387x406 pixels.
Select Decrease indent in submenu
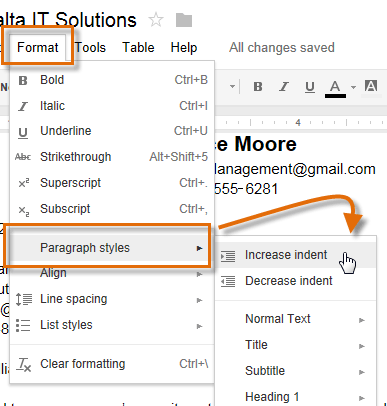pyautogui.click(x=296, y=281)
